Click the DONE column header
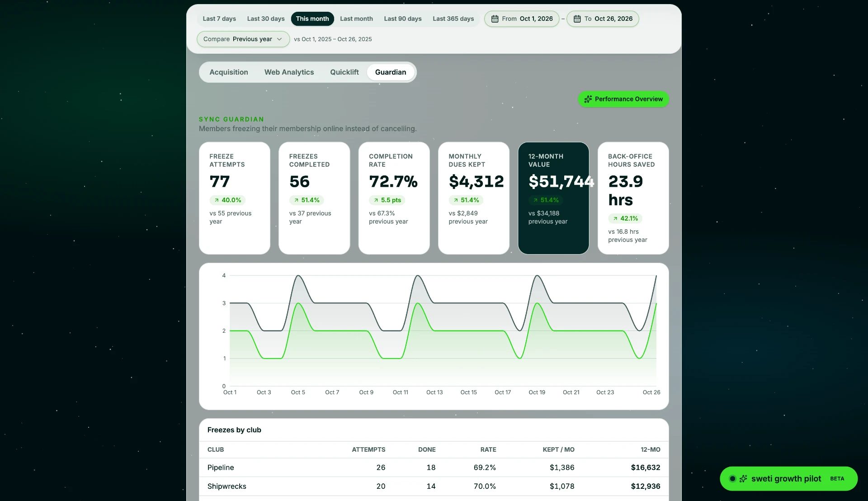The image size is (868, 501). 427,449
